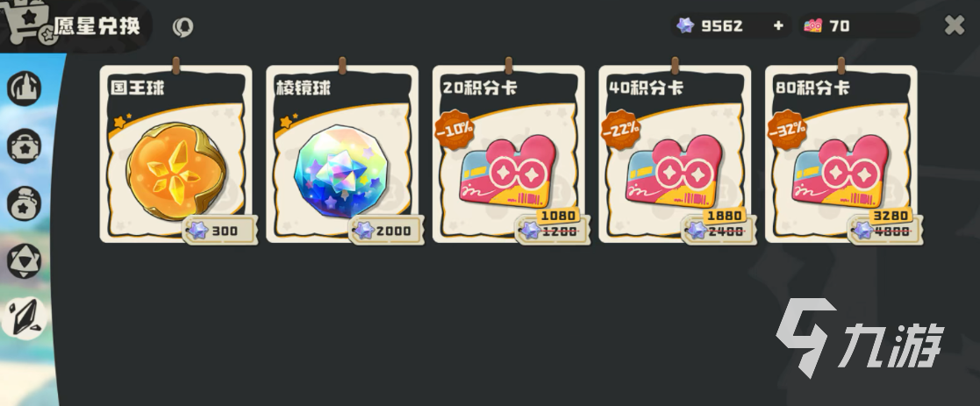Click the points card balance icon 70
The width and height of the screenshot is (980, 406).
813,25
